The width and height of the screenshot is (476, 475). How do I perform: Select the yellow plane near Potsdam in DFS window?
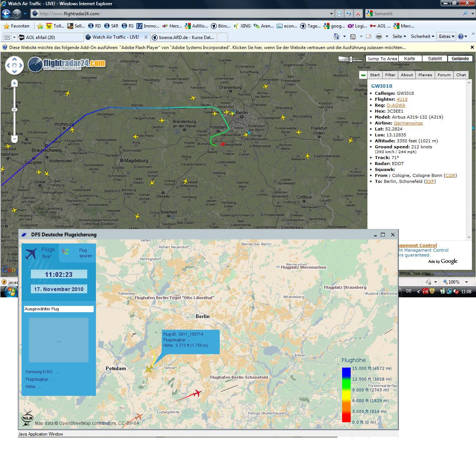149,369
